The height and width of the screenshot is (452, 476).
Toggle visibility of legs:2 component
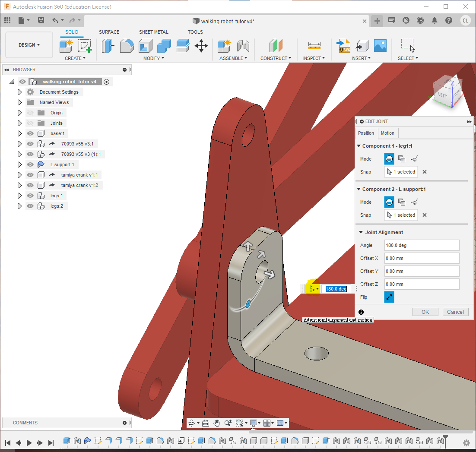(30, 206)
